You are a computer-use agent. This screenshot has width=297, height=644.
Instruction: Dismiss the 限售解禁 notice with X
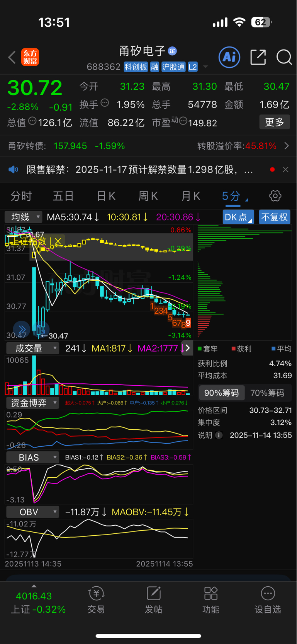click(285, 169)
